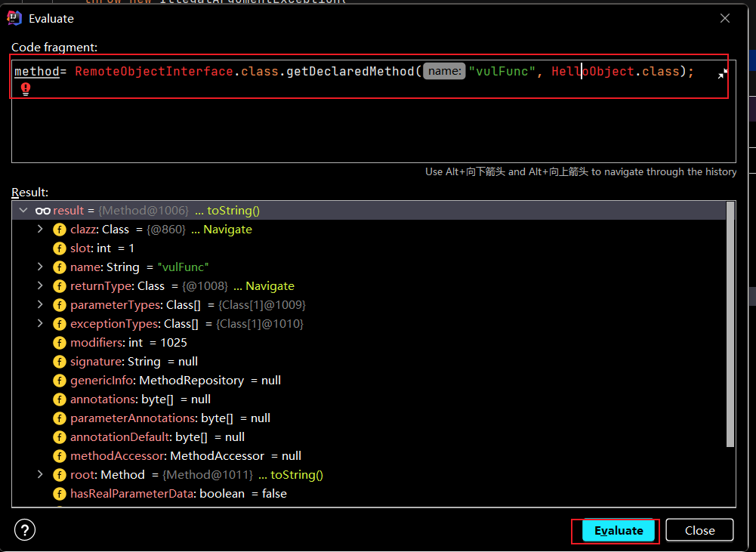Expand the exceptionTypes: Class[] node
Viewport: 756px width, 552px height.
point(41,323)
